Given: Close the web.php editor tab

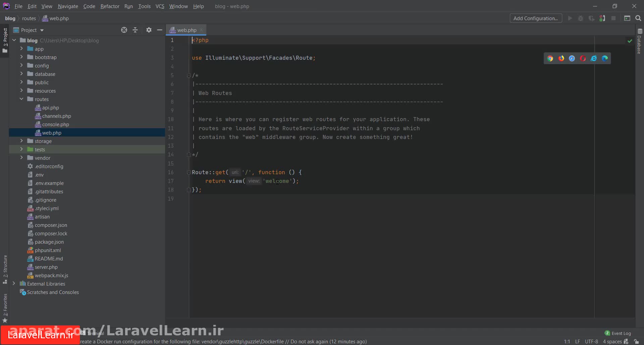Looking at the screenshot, I should (201, 30).
